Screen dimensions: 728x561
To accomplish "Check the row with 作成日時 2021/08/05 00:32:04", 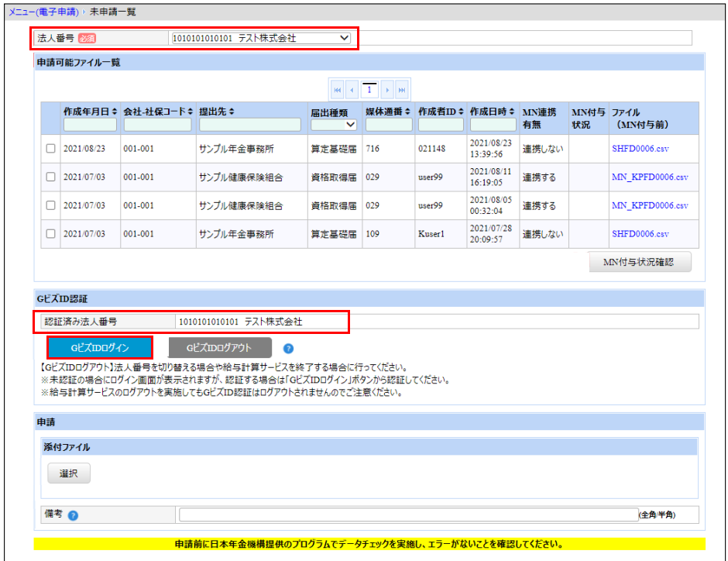I will 50,205.
